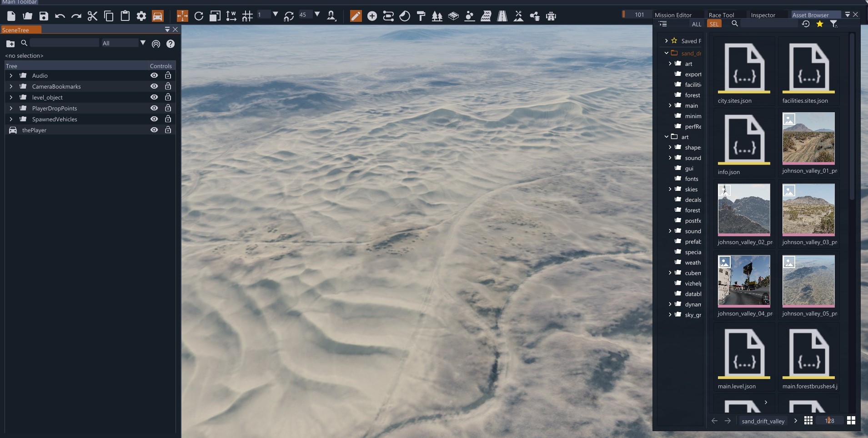Select the SceneTree panel tab
Screen dimensions: 868x438
tap(21, 30)
